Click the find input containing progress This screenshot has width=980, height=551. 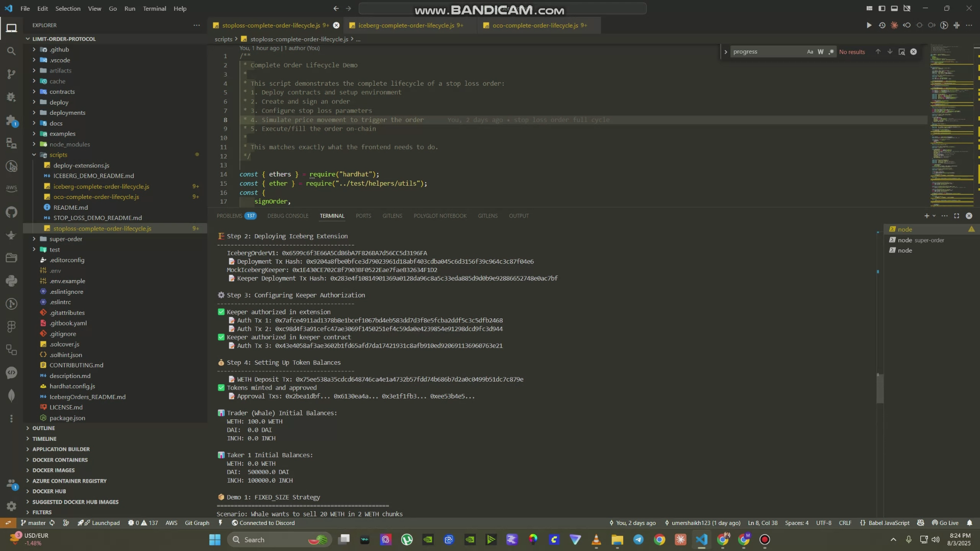(x=766, y=52)
